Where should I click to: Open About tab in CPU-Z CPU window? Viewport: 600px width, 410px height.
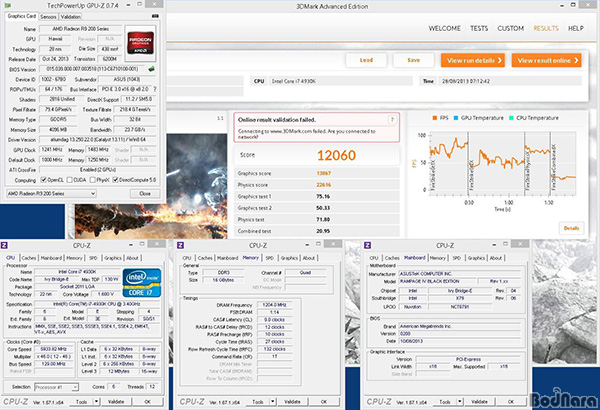132,258
